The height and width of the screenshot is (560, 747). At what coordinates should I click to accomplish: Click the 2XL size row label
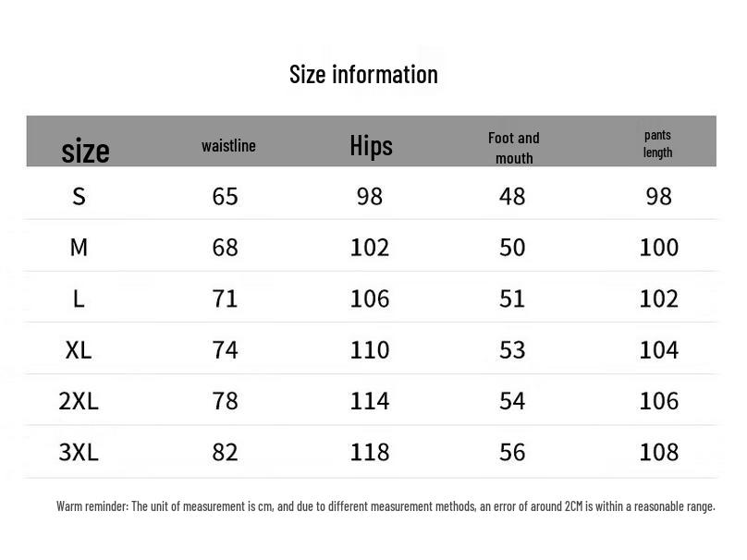pos(79,400)
